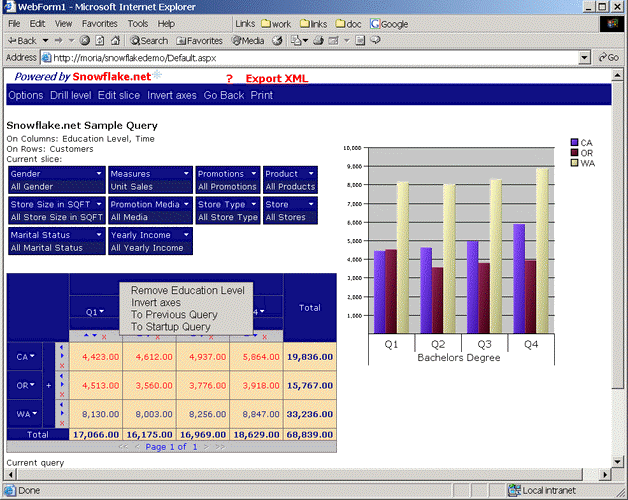Sort Q1 column descending with down arrow
This screenshot has height=500, width=628.
click(x=95, y=336)
